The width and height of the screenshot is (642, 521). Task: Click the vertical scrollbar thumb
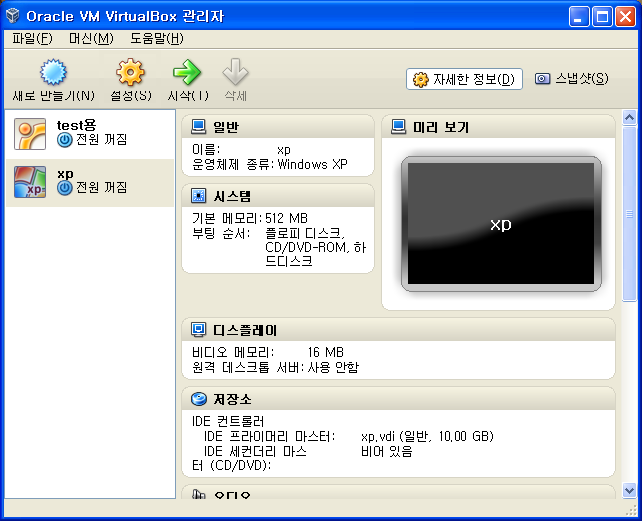[629, 214]
